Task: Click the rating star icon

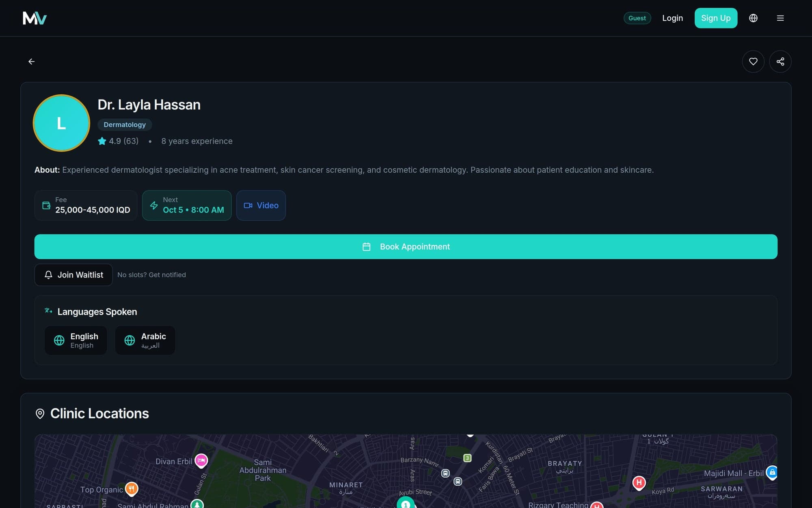Action: 102,141
